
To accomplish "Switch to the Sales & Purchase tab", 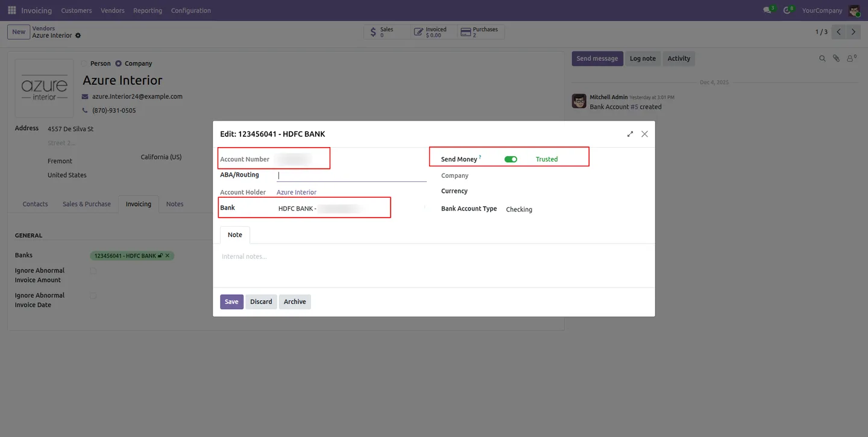I will 87,204.
